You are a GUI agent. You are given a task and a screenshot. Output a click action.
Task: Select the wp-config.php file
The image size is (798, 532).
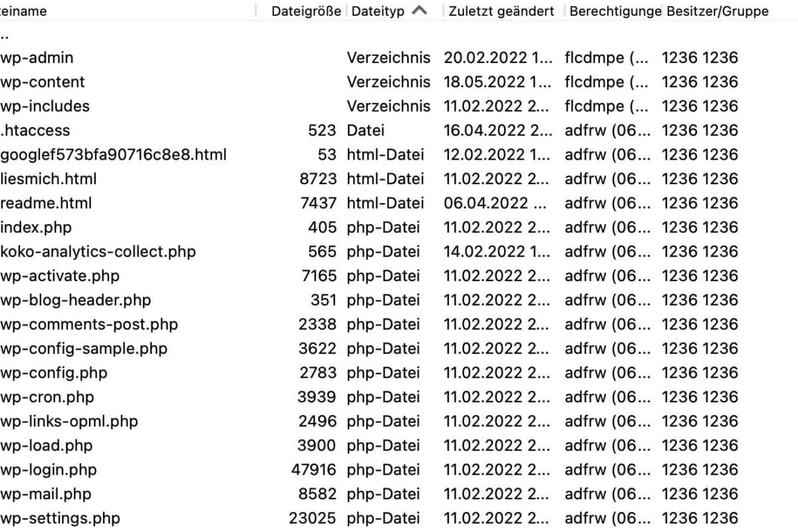pos(54,373)
